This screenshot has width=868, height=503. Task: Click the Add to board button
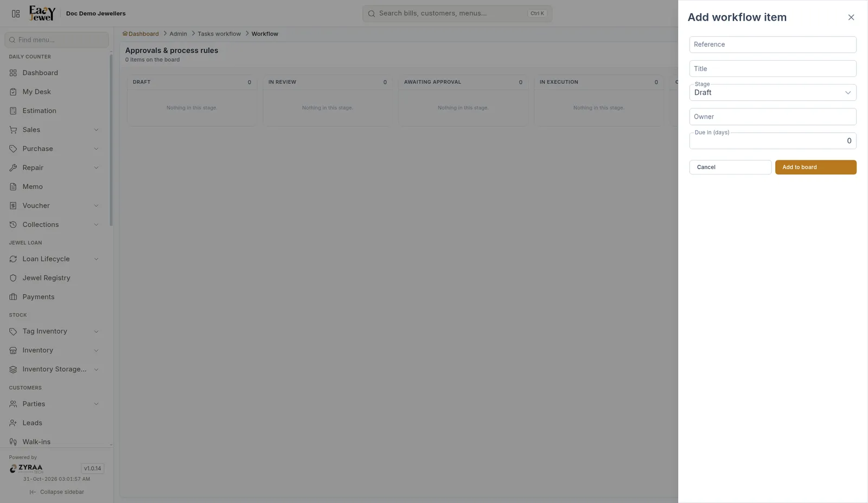[815, 167]
